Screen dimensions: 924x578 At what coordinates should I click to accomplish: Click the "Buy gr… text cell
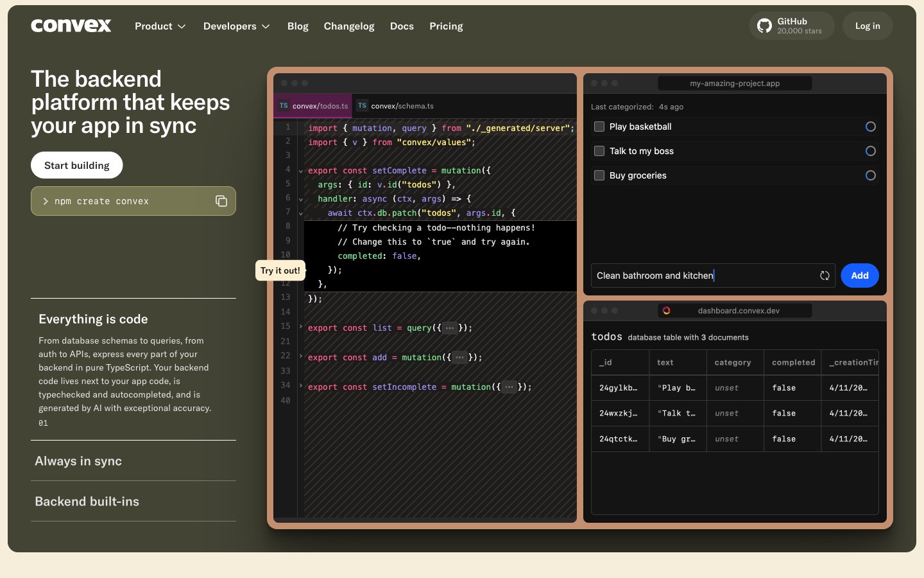[678, 439]
